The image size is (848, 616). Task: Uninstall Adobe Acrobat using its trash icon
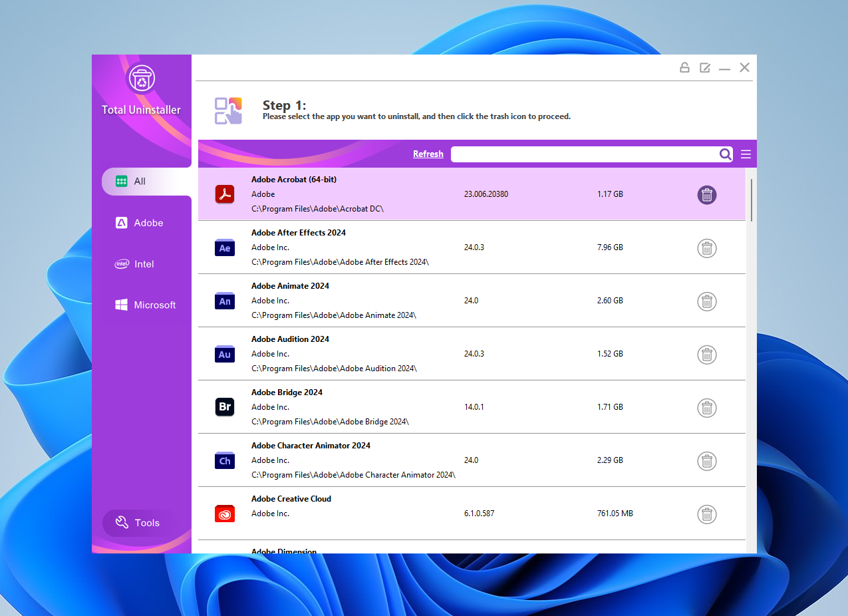(706, 194)
